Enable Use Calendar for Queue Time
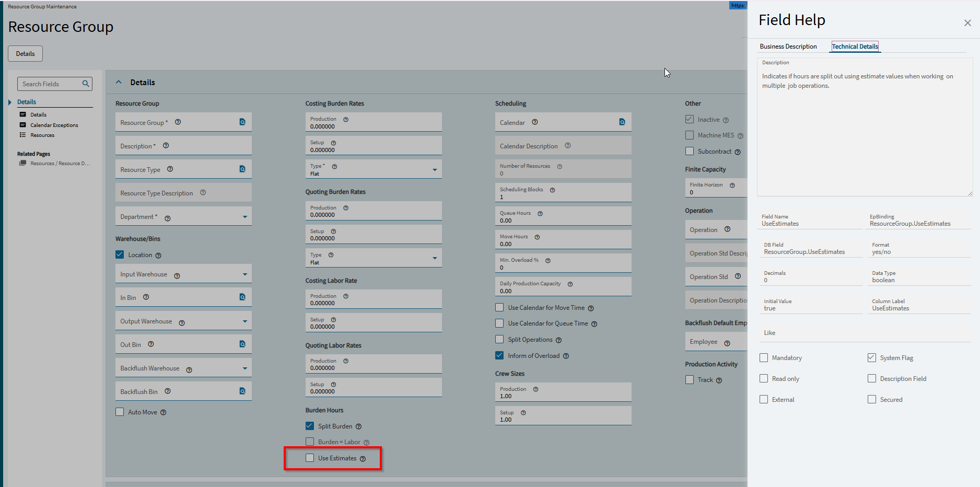980x487 pixels. tap(499, 323)
